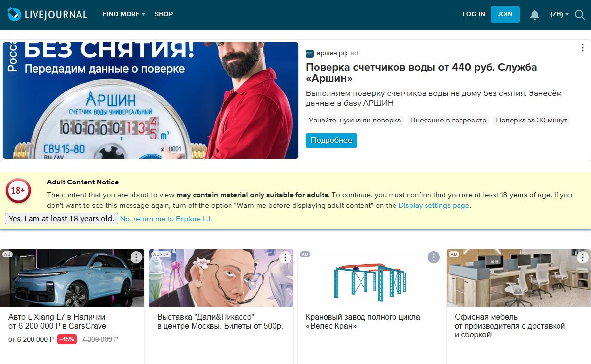
Task: Click the аршин.рф advertiser favicon
Action: click(x=310, y=53)
